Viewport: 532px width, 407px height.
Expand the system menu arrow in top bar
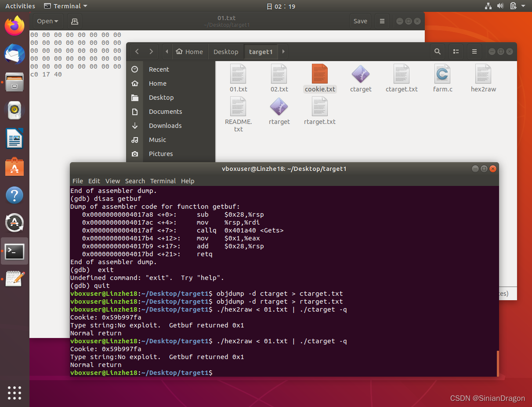[523, 6]
